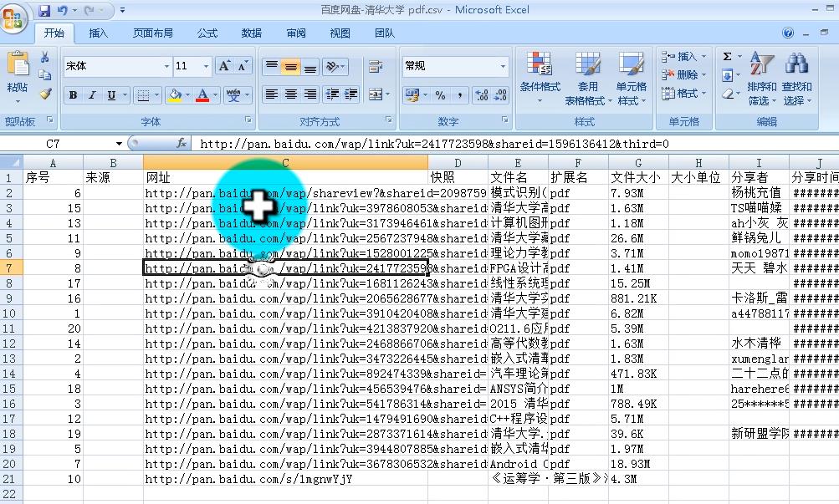839x504 pixels.
Task: Apply the red font color
Action: [202, 95]
